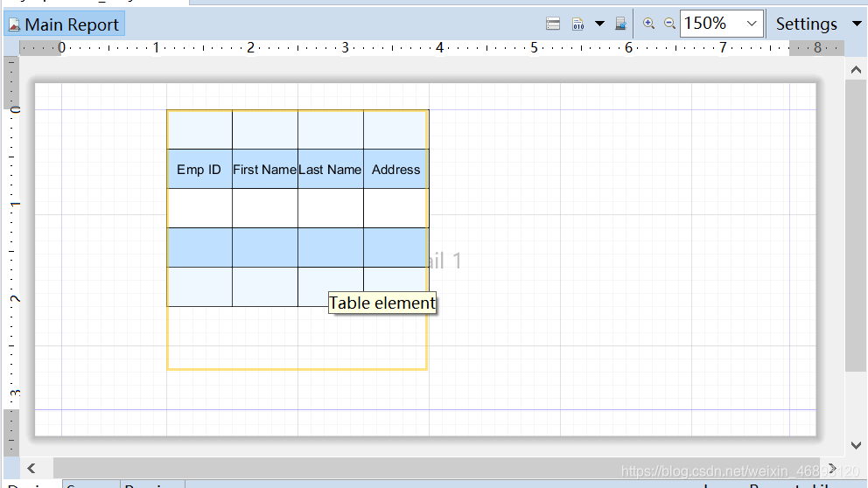Click the Settings button
The image size is (868, 488).
(x=806, y=24)
